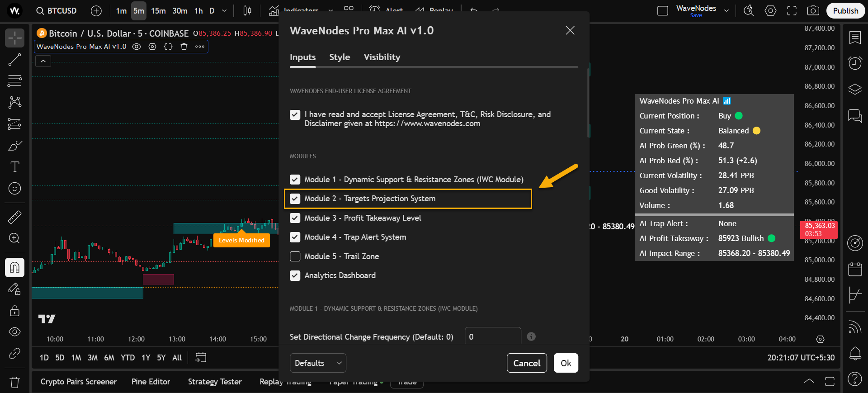Screen dimensions: 868x393
Task: Uncheck Module 2 - Targets Projection System
Action: (295, 199)
